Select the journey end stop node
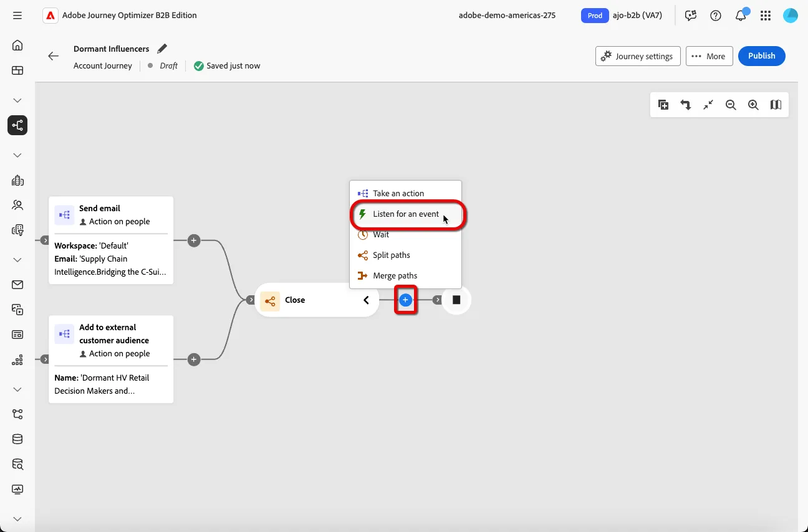Viewport: 808px width, 532px height. coord(456,300)
